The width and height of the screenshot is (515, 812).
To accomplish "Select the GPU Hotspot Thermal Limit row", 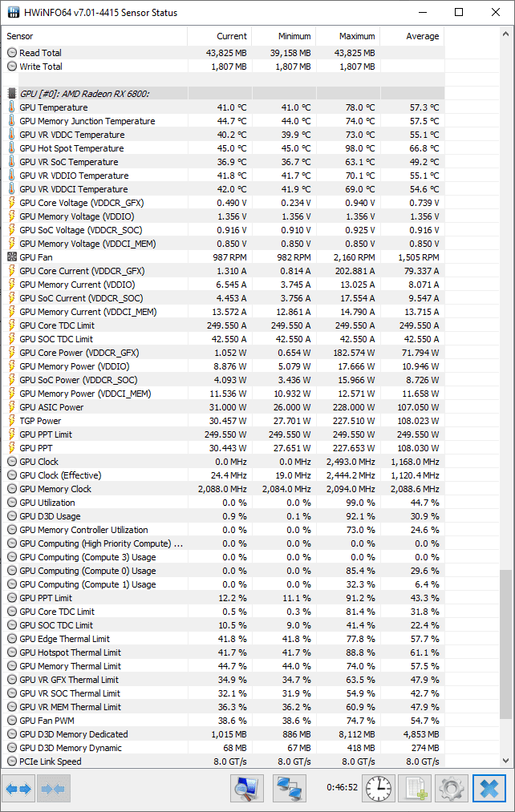I will point(223,652).
